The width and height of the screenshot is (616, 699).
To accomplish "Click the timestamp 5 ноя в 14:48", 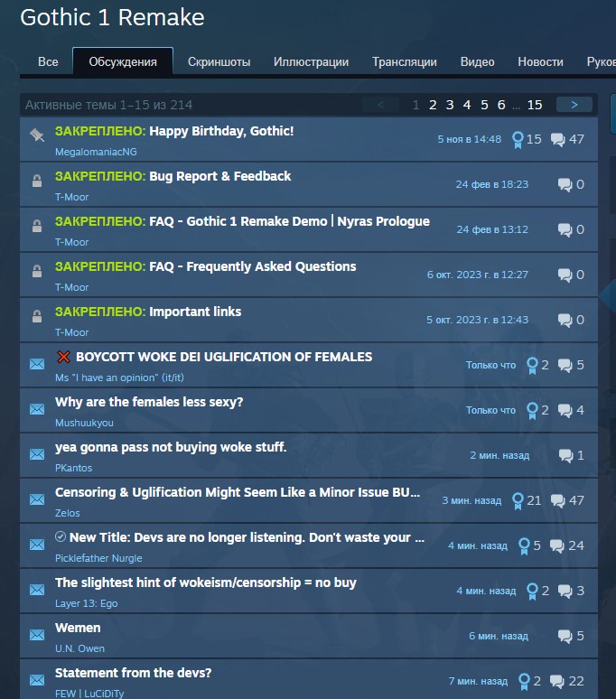I will [470, 140].
